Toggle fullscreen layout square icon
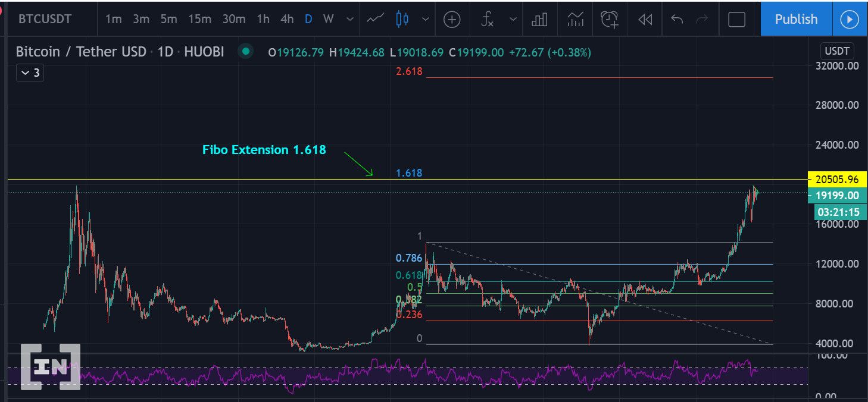The height and width of the screenshot is (402, 868). [x=736, y=20]
